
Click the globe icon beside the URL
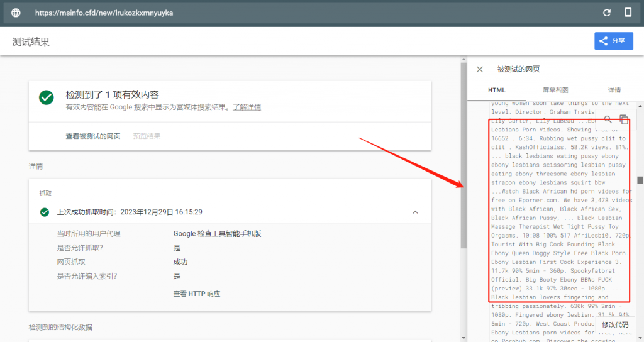16,13
